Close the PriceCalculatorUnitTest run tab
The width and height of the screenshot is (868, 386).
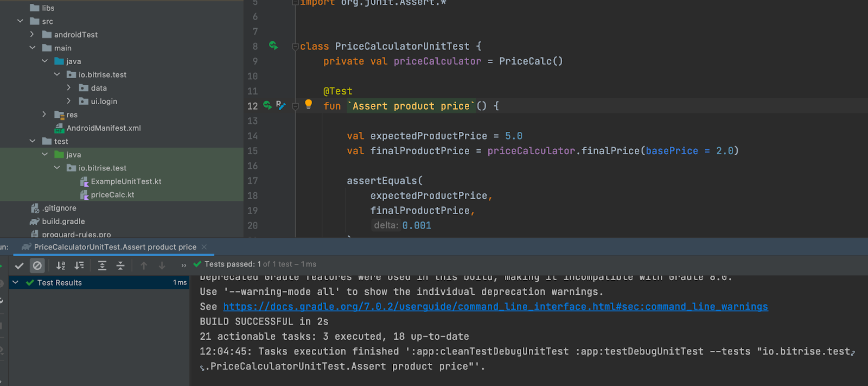tap(204, 247)
